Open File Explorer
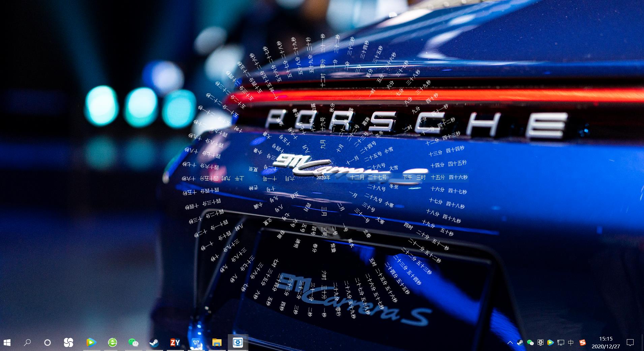This screenshot has height=351, width=644. tap(217, 343)
